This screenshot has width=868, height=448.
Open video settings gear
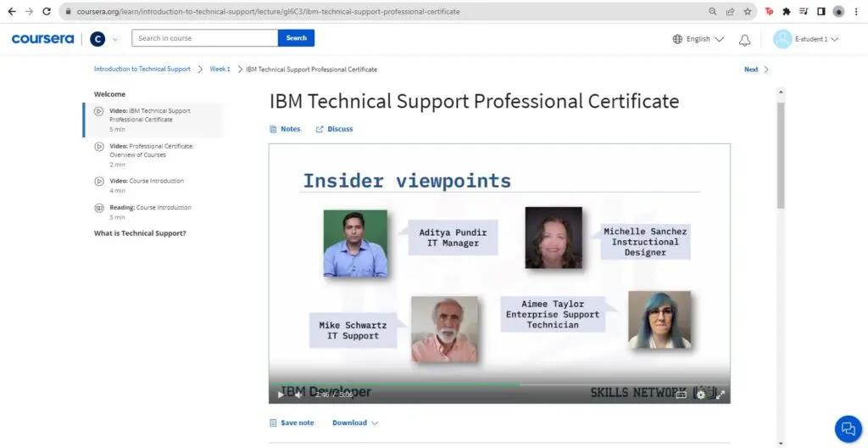click(x=701, y=395)
